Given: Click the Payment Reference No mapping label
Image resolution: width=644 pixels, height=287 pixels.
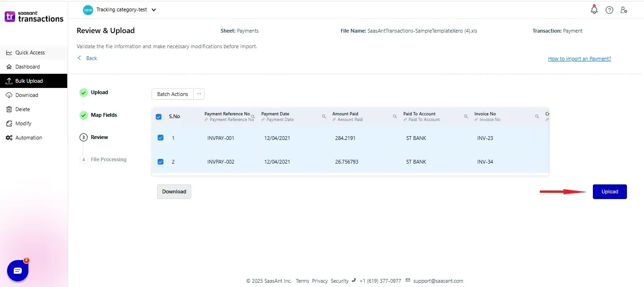Looking at the screenshot, I should pyautogui.click(x=232, y=120).
